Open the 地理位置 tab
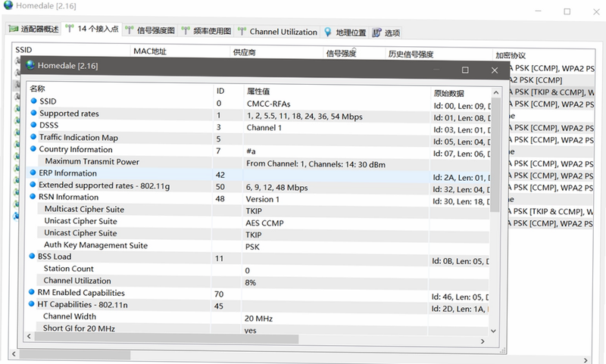 click(x=345, y=33)
